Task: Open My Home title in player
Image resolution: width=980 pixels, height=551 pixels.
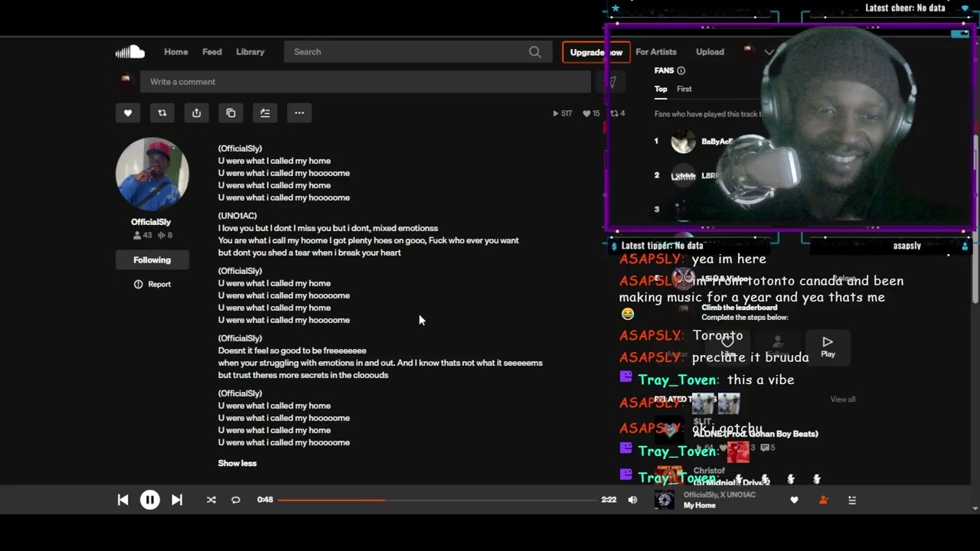Action: pyautogui.click(x=700, y=505)
